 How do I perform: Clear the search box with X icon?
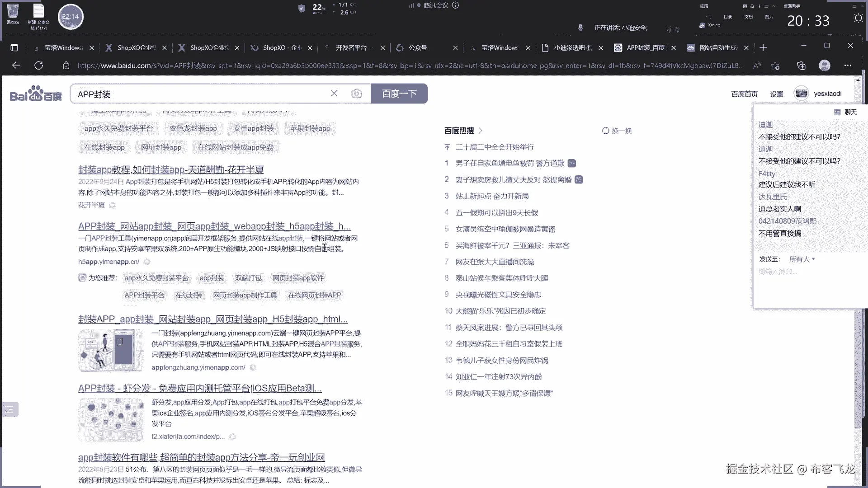(x=334, y=93)
